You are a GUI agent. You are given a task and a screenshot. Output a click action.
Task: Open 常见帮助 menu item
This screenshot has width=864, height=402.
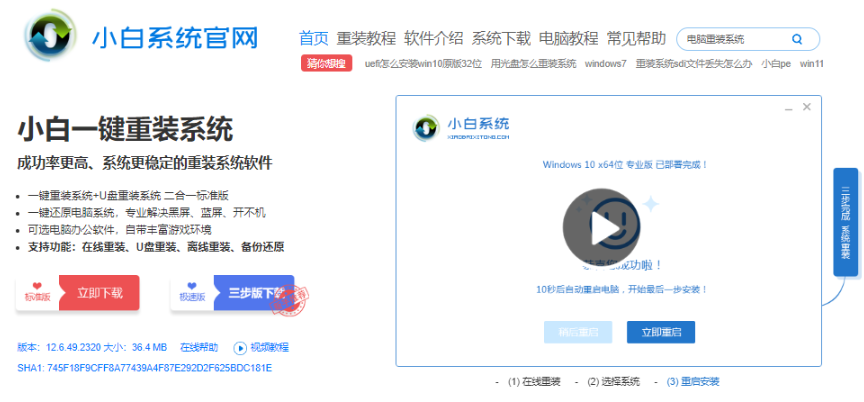pyautogui.click(x=636, y=39)
